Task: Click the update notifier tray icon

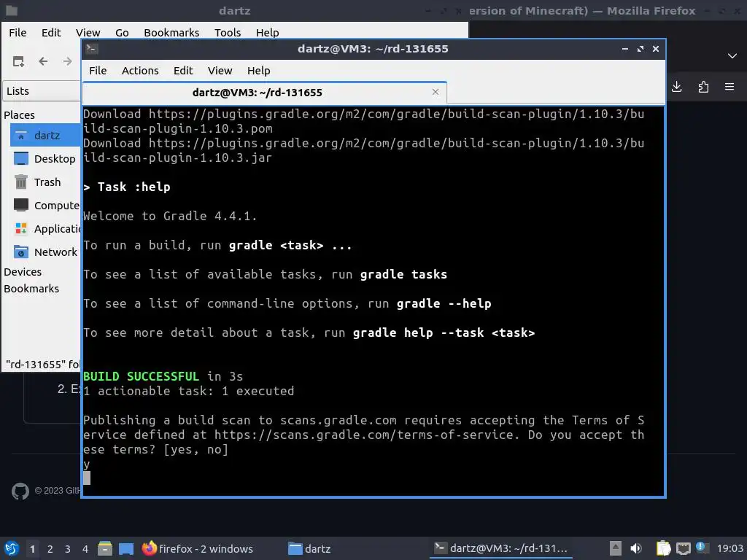Action: point(702,548)
